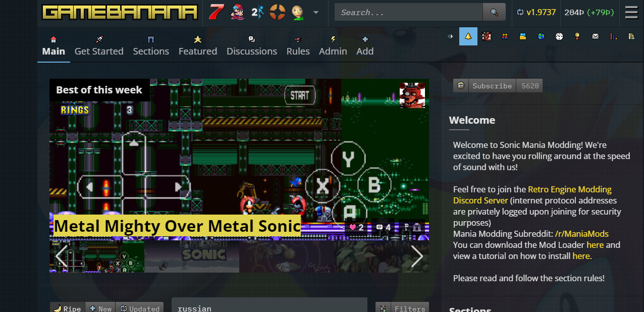Select the Portal 2 game icon

tap(256, 12)
